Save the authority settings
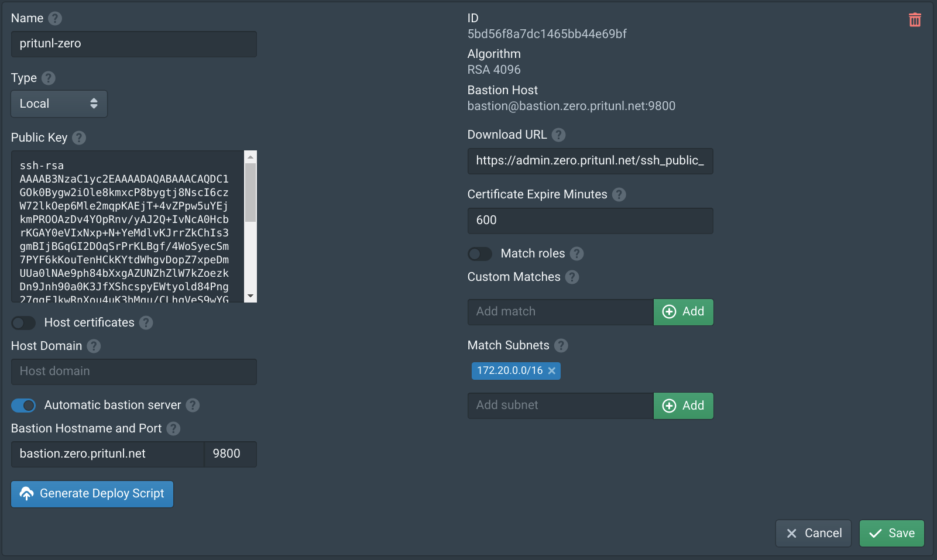Viewport: 937px width, 560px height. click(x=892, y=533)
